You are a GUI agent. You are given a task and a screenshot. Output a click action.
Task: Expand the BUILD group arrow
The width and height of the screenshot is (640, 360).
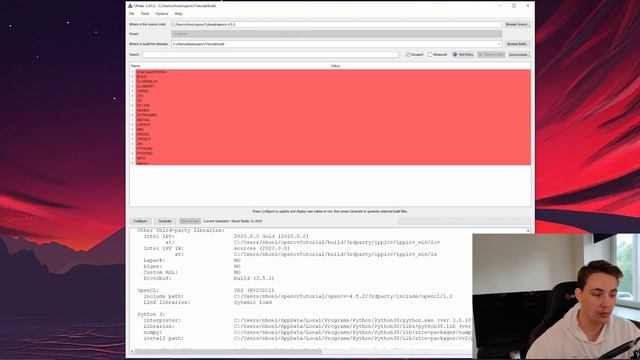click(133, 77)
